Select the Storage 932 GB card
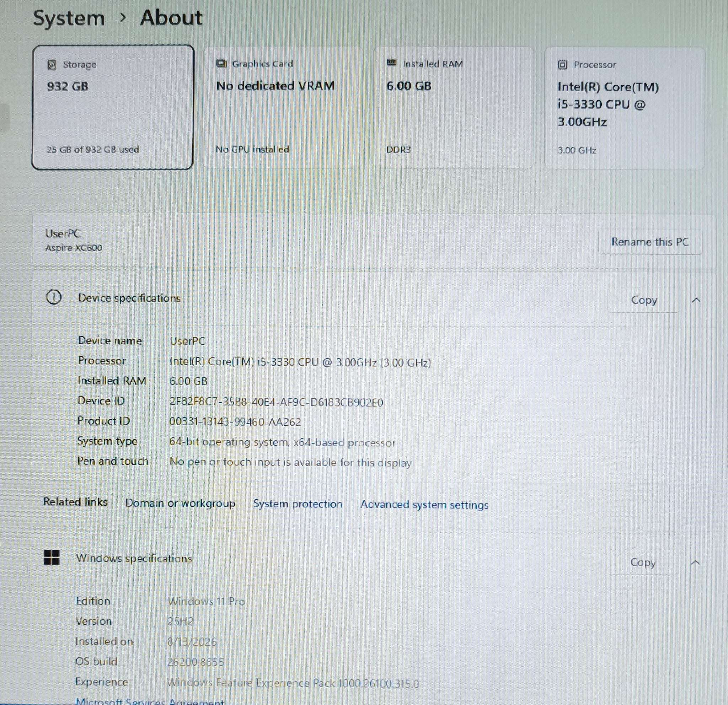Screen dimensions: 728x705 [x=113, y=107]
